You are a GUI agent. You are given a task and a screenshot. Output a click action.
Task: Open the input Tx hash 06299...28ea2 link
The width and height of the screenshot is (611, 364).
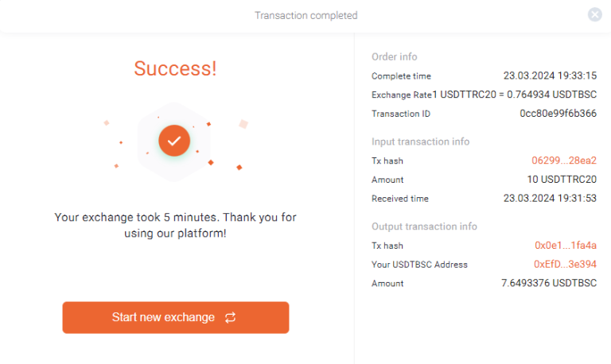point(564,161)
